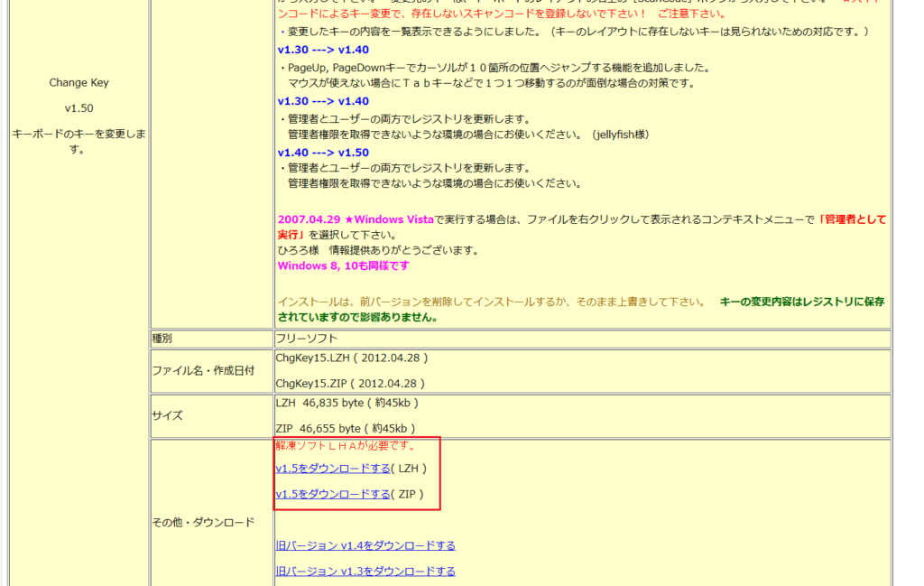The width and height of the screenshot is (924, 586).
Task: Click the magenta "Windows 8, 10も同様です" note
Action: pyautogui.click(x=343, y=266)
